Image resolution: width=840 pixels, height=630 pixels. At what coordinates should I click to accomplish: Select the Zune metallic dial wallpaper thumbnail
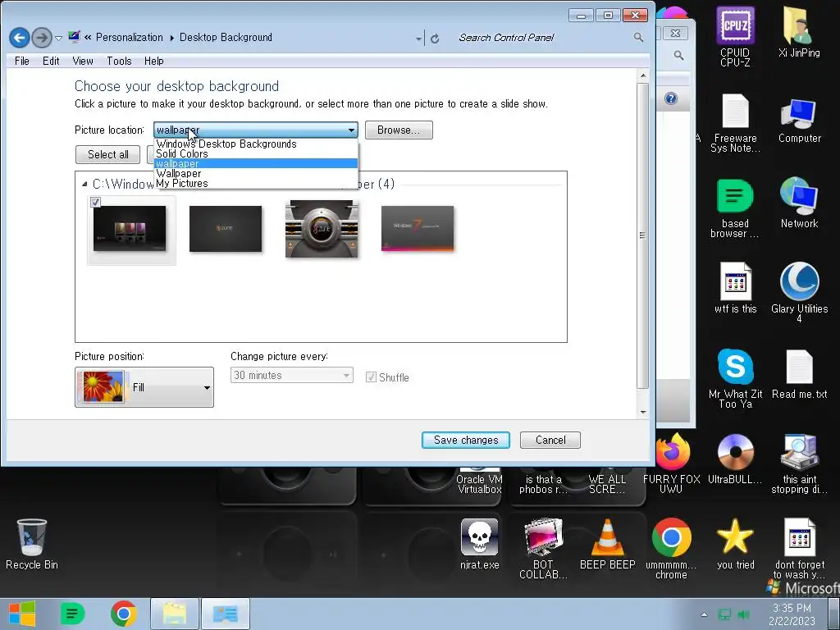tap(322, 229)
